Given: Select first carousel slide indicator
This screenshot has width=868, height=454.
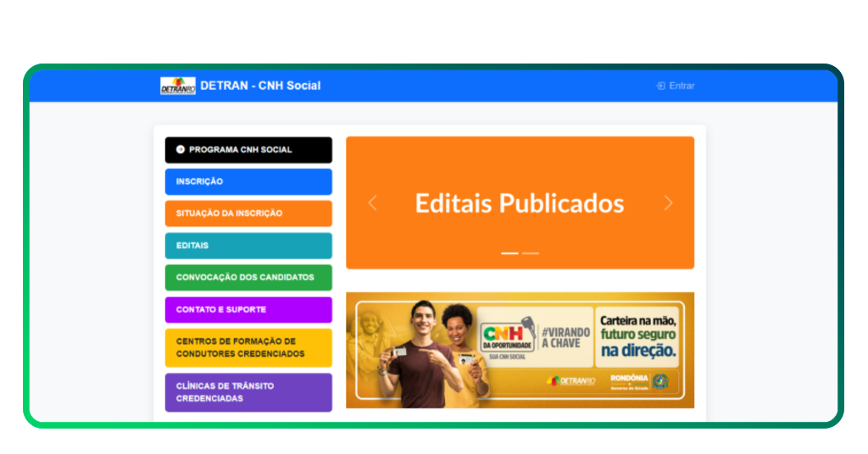Looking at the screenshot, I should coord(509,253).
